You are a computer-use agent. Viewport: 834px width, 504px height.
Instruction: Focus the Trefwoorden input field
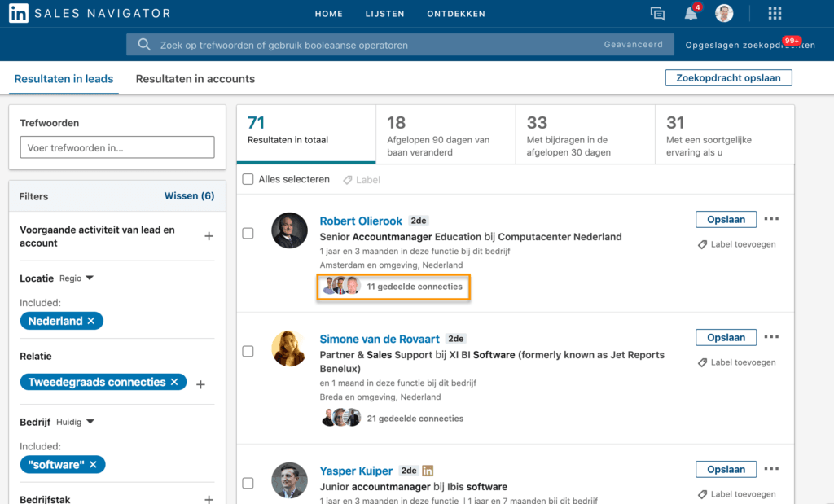117,147
